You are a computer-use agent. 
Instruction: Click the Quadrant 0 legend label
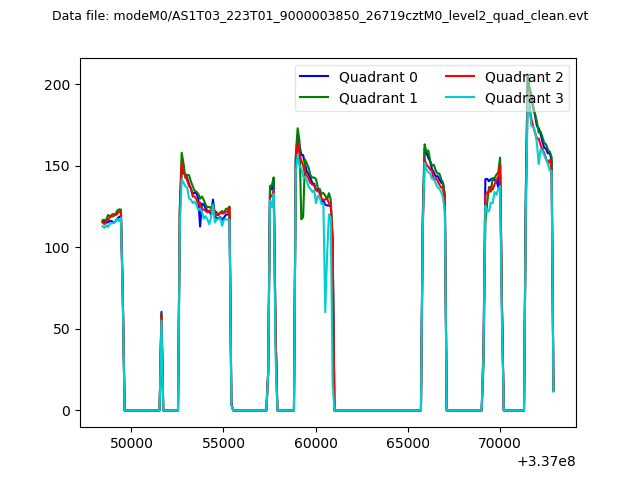pos(378,77)
